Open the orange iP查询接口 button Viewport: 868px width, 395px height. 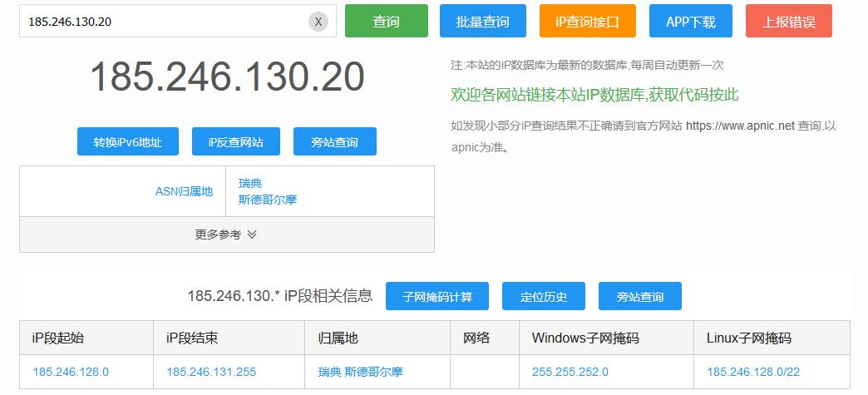(587, 21)
